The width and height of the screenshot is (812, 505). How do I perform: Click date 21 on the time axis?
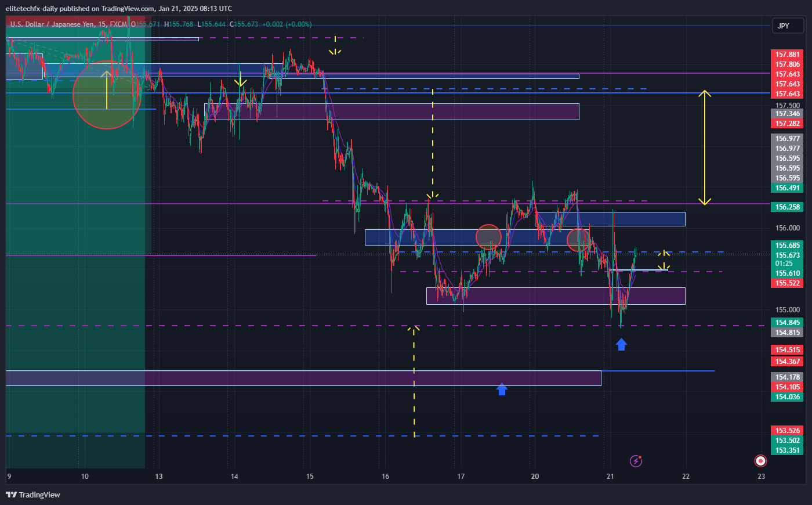coord(610,477)
